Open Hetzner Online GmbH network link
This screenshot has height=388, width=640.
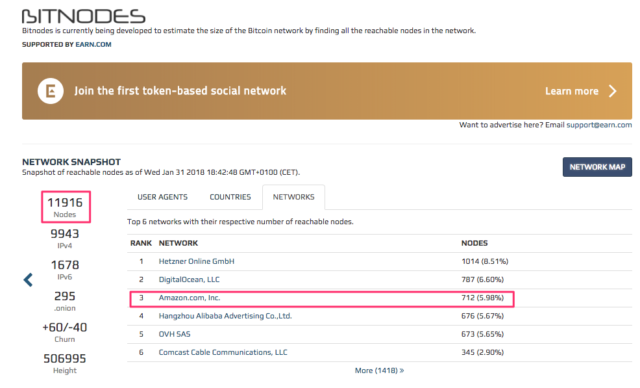pos(196,262)
